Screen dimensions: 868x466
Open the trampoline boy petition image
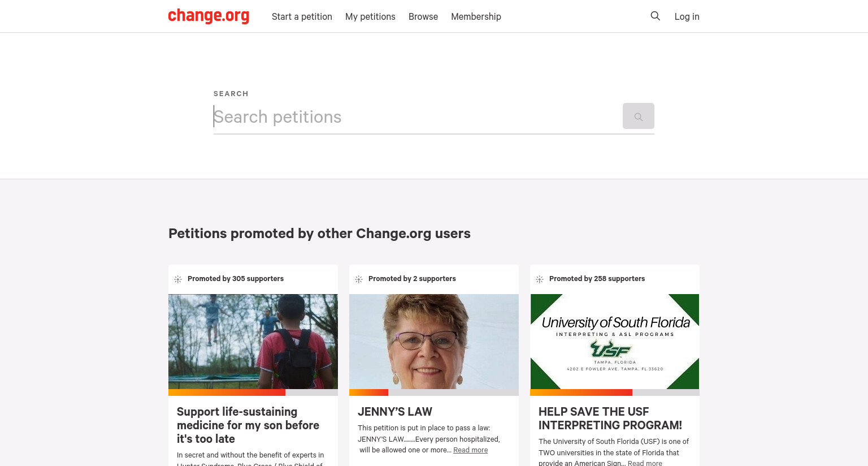point(253,341)
